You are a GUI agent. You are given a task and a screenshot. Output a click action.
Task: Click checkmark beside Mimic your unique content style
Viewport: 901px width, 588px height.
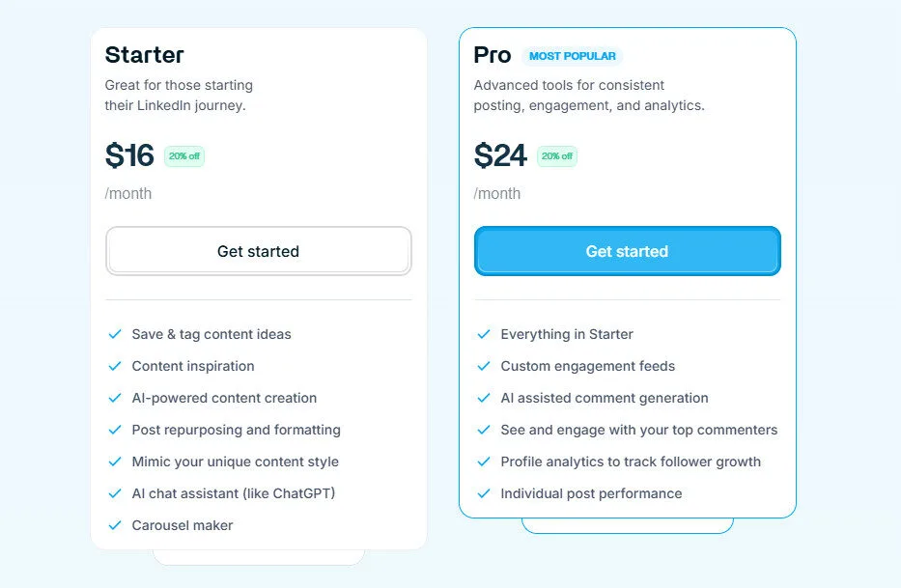pos(115,462)
